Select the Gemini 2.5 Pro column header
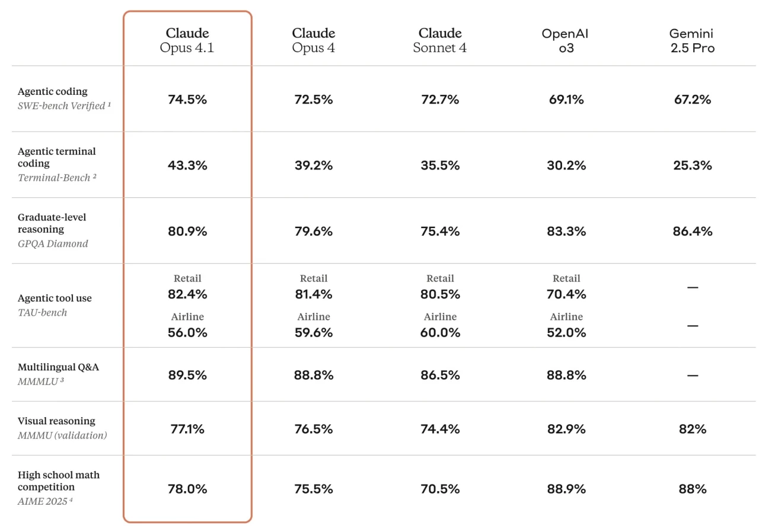The image size is (759, 532). click(x=692, y=40)
